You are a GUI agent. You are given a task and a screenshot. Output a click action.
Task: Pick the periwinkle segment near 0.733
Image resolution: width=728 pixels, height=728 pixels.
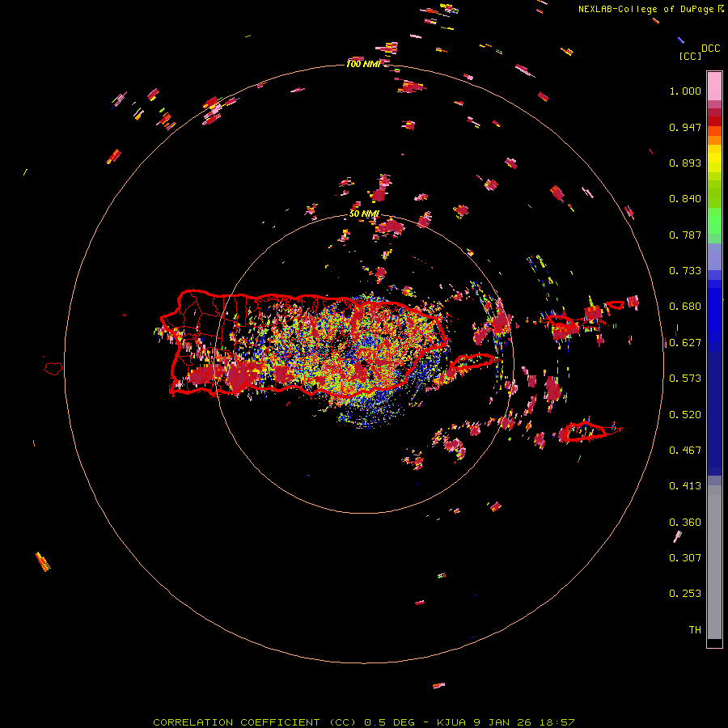[x=714, y=257]
